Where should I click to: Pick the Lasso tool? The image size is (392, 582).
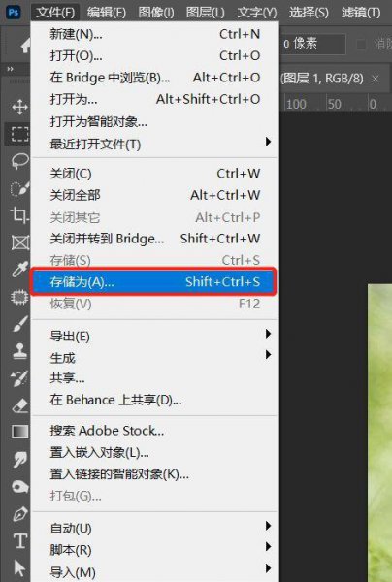coord(19,162)
